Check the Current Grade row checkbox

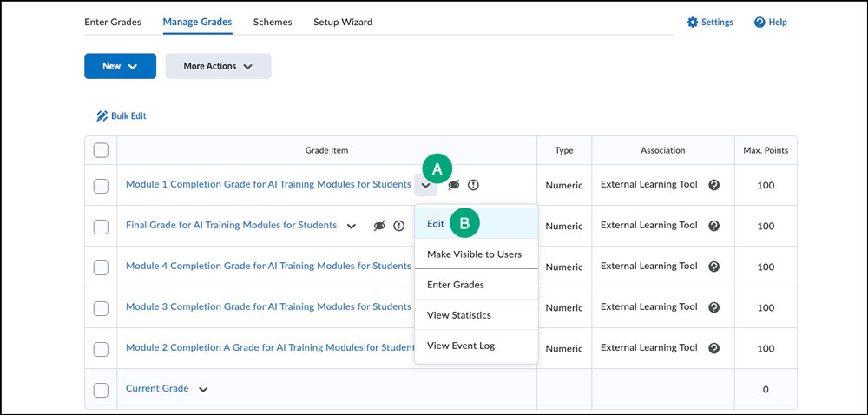pyautogui.click(x=101, y=390)
